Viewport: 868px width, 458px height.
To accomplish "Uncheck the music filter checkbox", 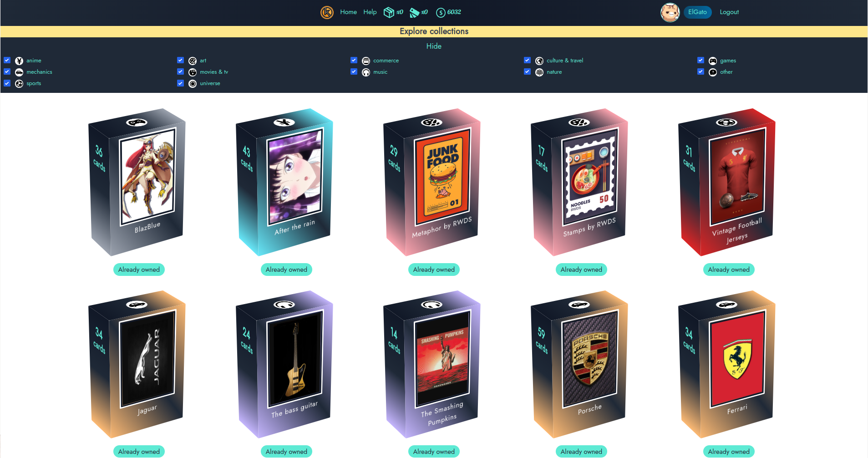I will pos(354,71).
